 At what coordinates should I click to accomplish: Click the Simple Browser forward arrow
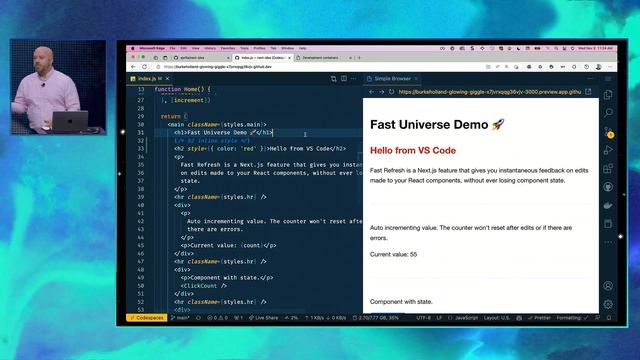(x=381, y=92)
